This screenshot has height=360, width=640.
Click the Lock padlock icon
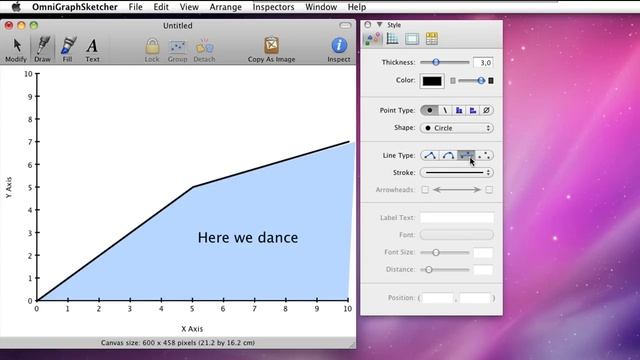152,49
